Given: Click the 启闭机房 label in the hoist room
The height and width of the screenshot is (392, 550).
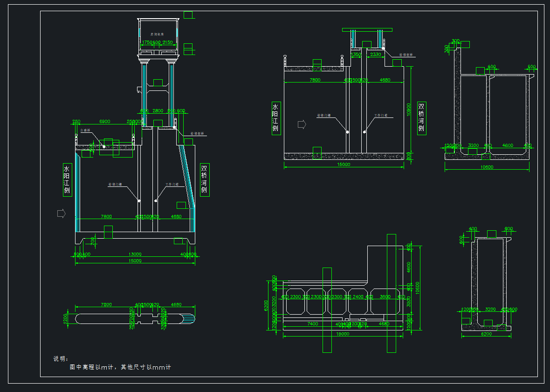Looking at the screenshot, I should coord(157,34).
